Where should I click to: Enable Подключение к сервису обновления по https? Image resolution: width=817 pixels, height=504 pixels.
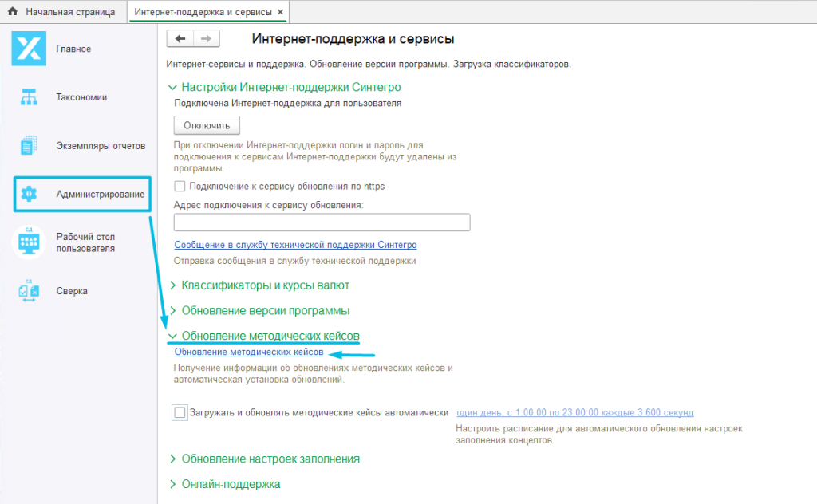click(179, 185)
